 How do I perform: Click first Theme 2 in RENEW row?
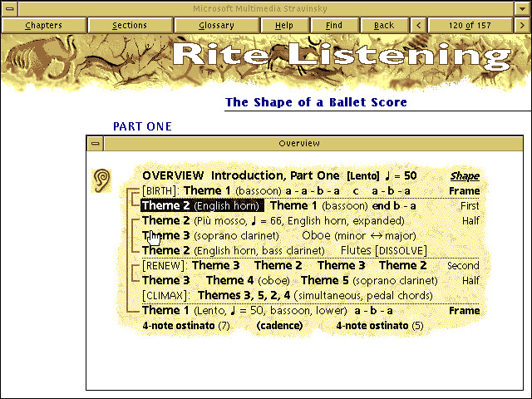pyautogui.click(x=278, y=265)
